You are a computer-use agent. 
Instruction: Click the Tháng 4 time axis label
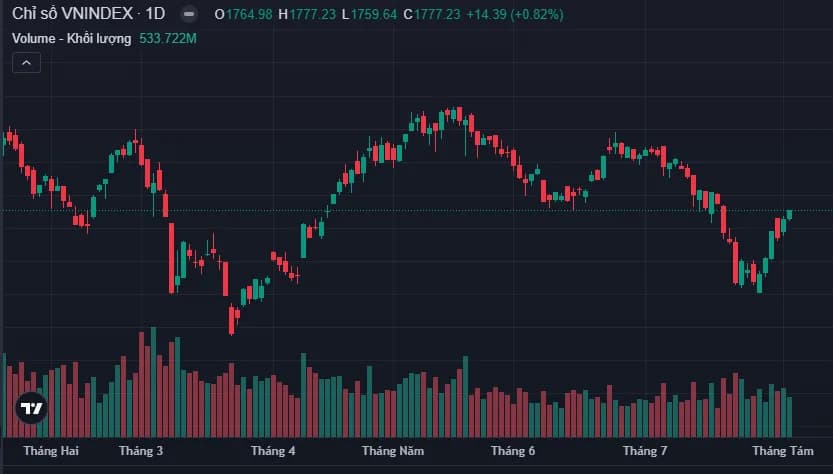point(273,451)
